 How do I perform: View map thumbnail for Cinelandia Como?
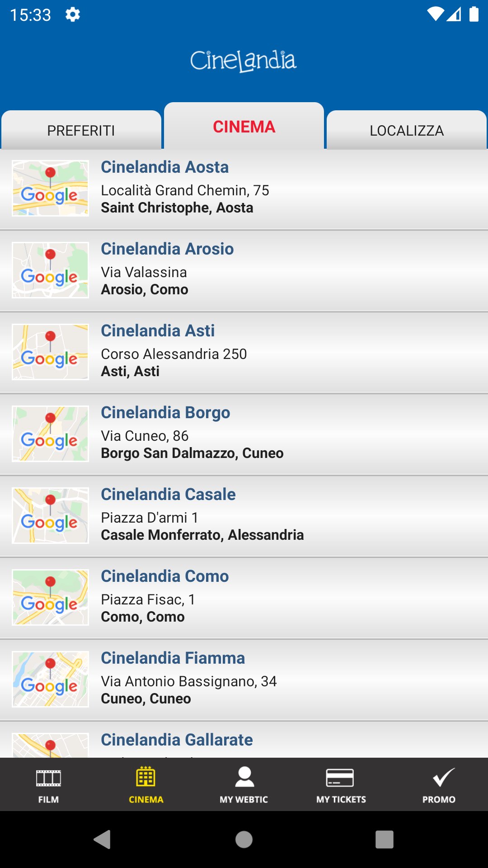pos(50,597)
